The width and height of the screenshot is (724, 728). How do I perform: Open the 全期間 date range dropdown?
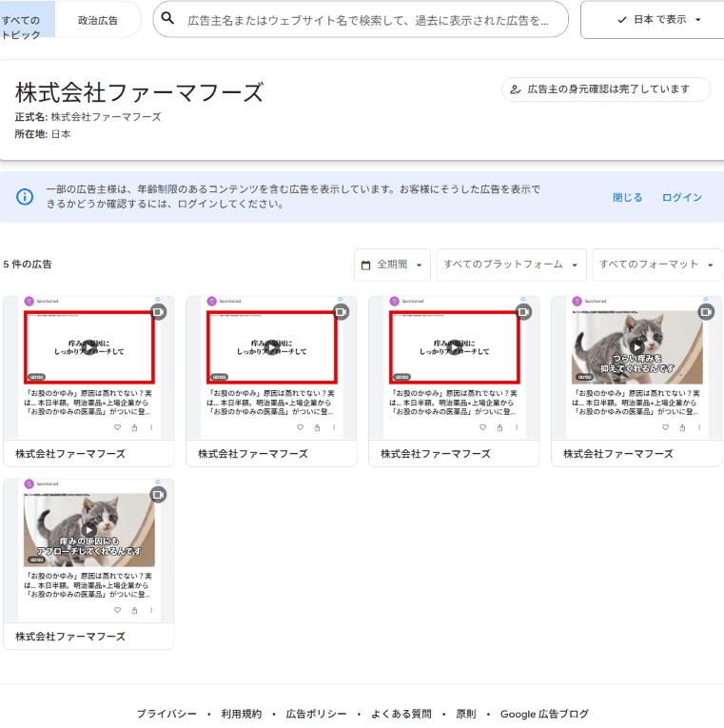click(x=392, y=265)
